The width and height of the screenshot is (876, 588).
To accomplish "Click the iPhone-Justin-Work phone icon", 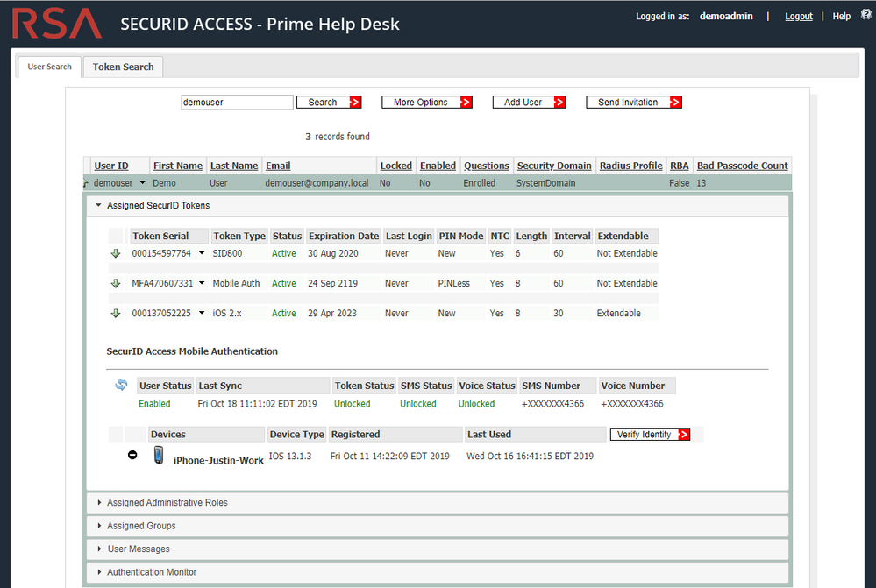I will pos(159,455).
